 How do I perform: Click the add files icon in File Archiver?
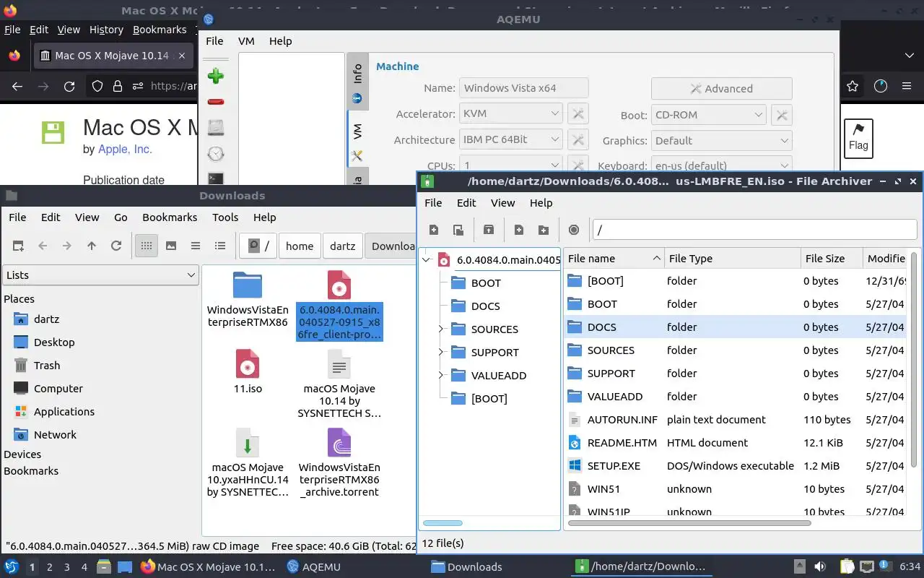click(x=519, y=230)
